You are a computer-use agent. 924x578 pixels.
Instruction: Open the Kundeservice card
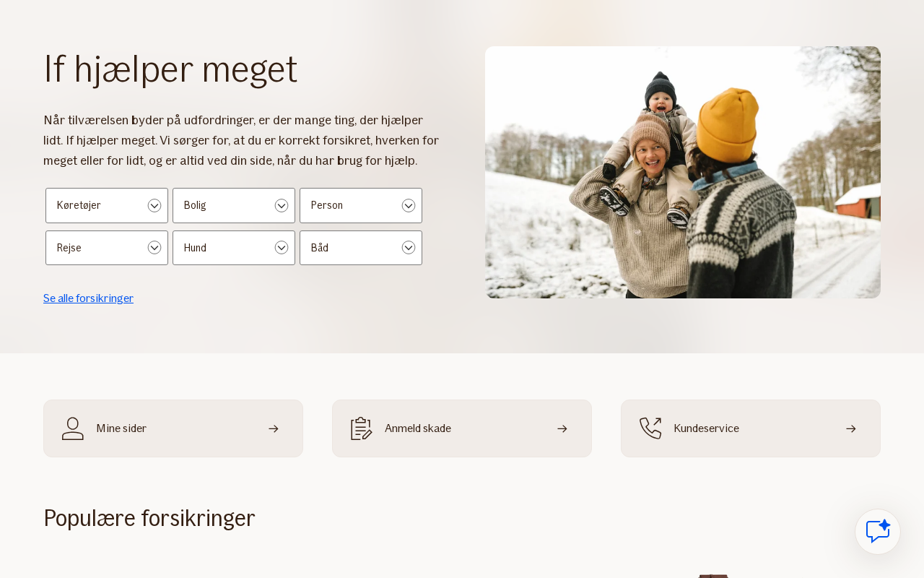tap(751, 428)
